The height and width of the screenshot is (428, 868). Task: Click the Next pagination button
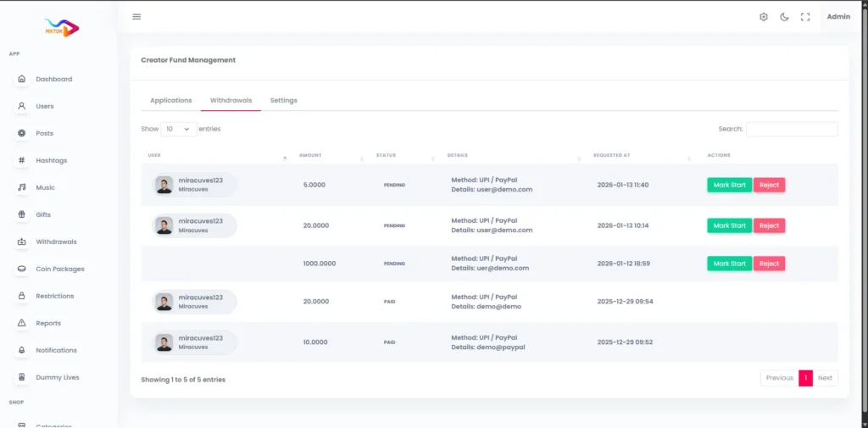(x=825, y=378)
